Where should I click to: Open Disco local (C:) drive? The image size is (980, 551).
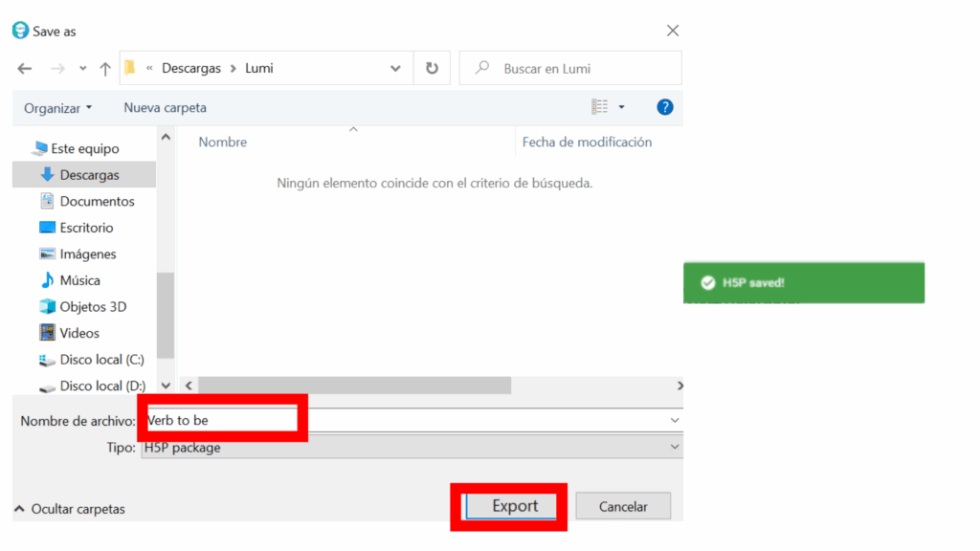101,360
